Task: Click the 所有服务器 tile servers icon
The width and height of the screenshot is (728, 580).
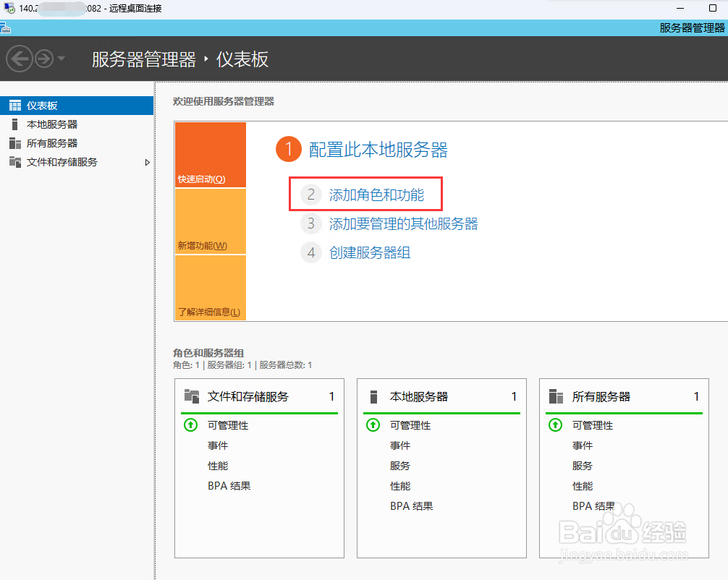Action: (556, 396)
